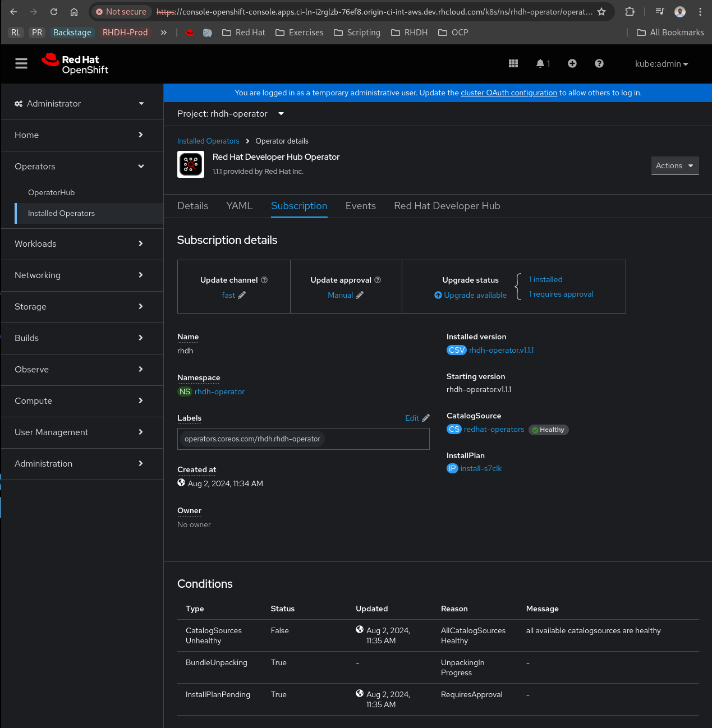Open the kube:admin user menu
Image resolution: width=712 pixels, height=728 pixels.
[661, 64]
